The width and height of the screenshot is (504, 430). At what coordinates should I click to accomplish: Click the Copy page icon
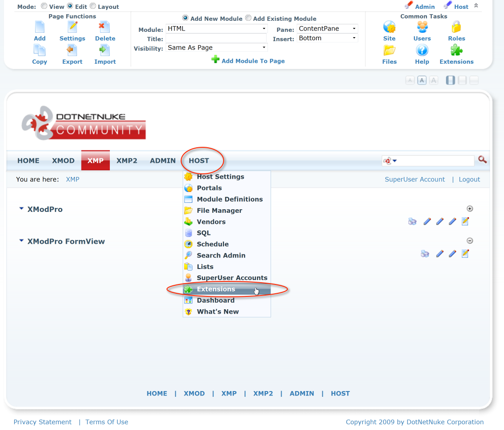click(x=39, y=50)
